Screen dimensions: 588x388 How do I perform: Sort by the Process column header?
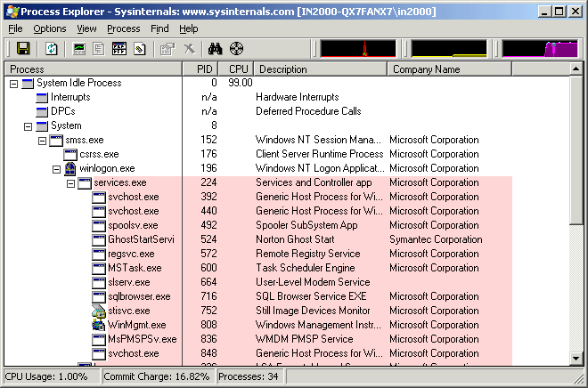click(93, 69)
